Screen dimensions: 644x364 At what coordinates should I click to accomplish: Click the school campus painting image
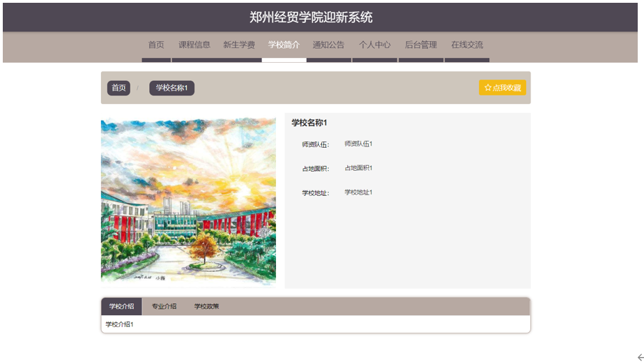click(x=188, y=201)
